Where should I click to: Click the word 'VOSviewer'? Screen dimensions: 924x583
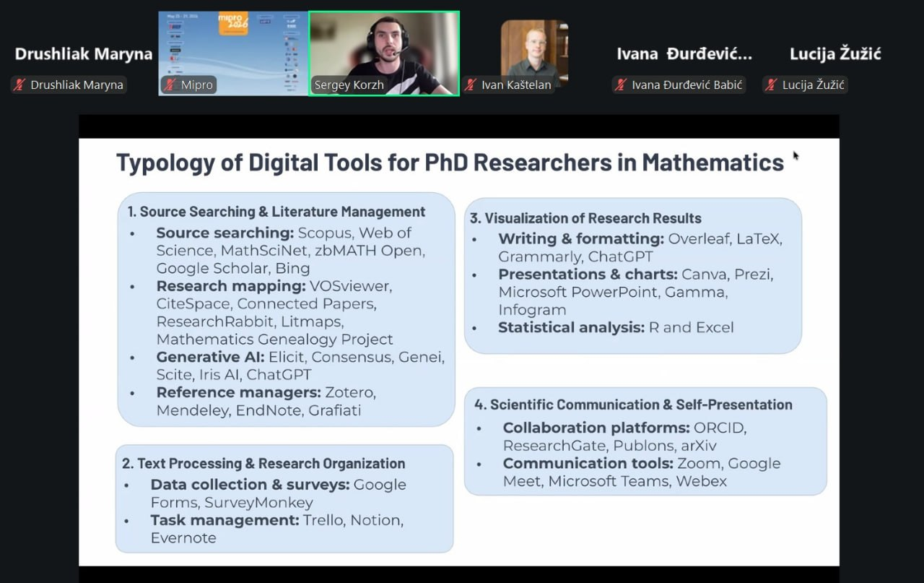(x=350, y=286)
